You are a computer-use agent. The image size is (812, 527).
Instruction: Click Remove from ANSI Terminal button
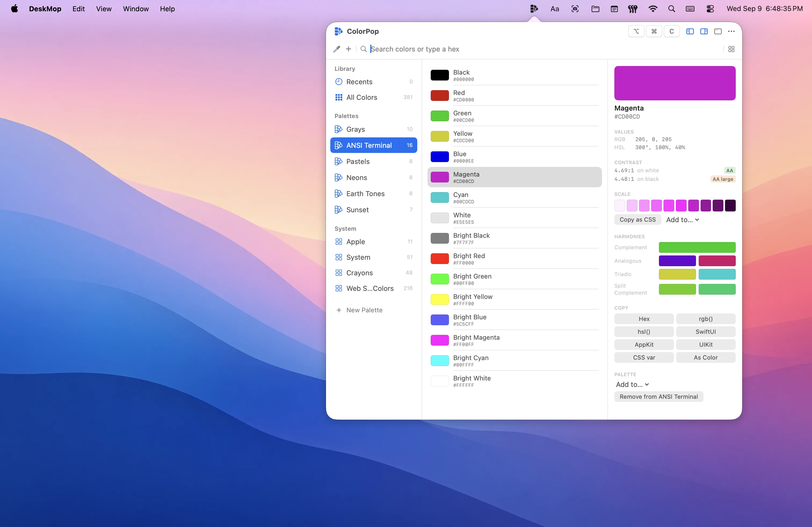click(658, 397)
